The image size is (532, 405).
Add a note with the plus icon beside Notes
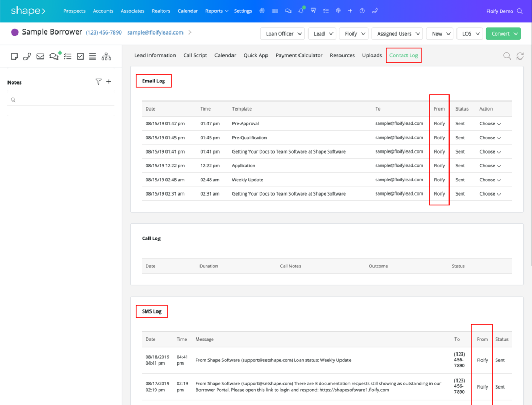pyautogui.click(x=109, y=82)
